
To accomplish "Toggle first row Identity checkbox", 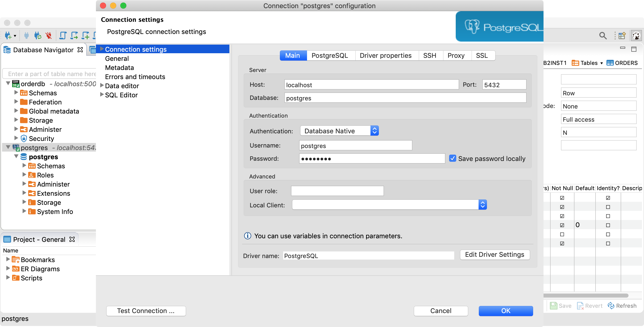I will (608, 198).
